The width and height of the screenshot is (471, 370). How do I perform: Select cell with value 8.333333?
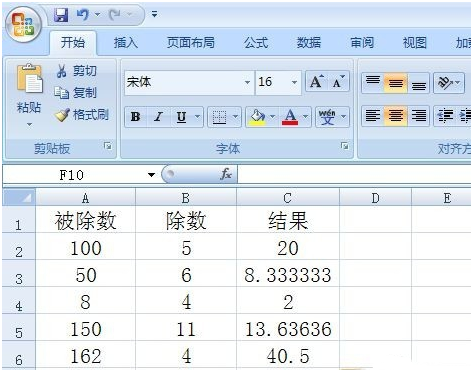coord(288,274)
